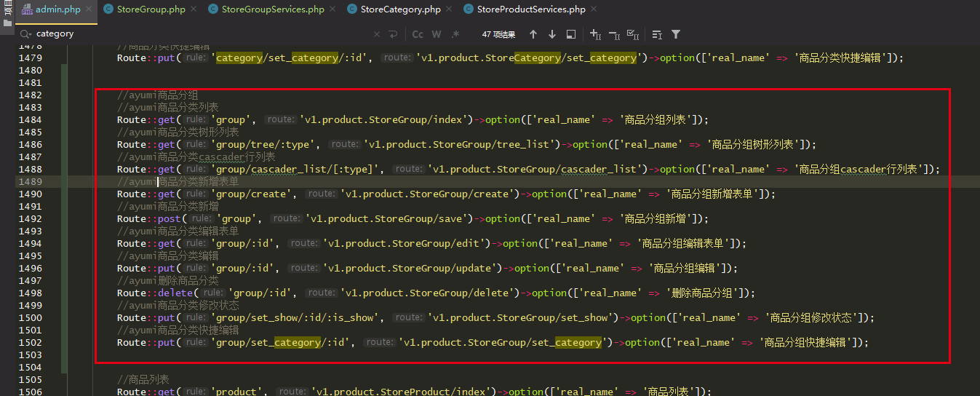Screen dimensions: 980x396
Task: Click 'v1.product.StoreGroup/save' route string
Action: pyautogui.click(x=389, y=218)
